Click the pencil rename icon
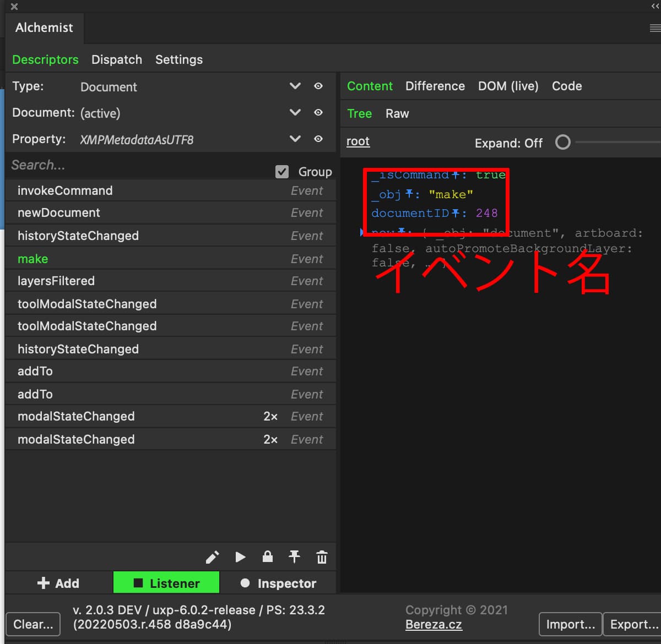661x644 pixels. 212,557
